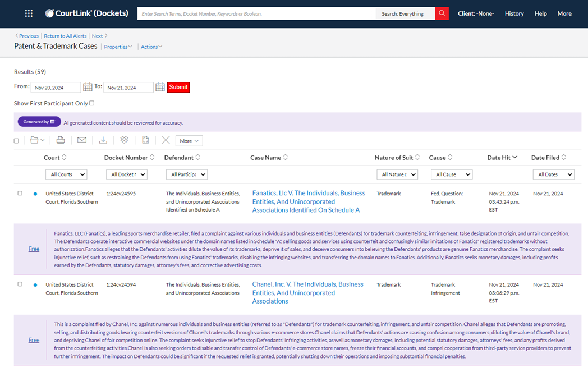
Task: Click into the main search terms field
Action: [x=256, y=13]
